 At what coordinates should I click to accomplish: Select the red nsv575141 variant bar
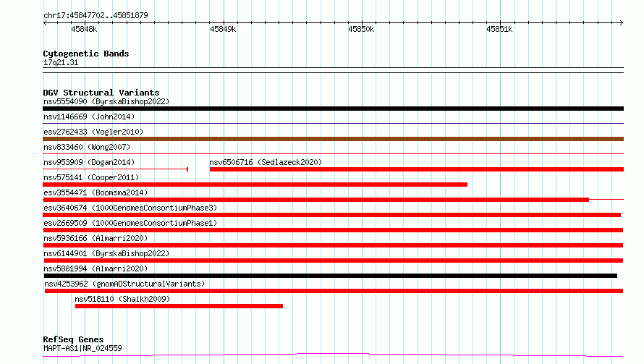tap(255, 185)
